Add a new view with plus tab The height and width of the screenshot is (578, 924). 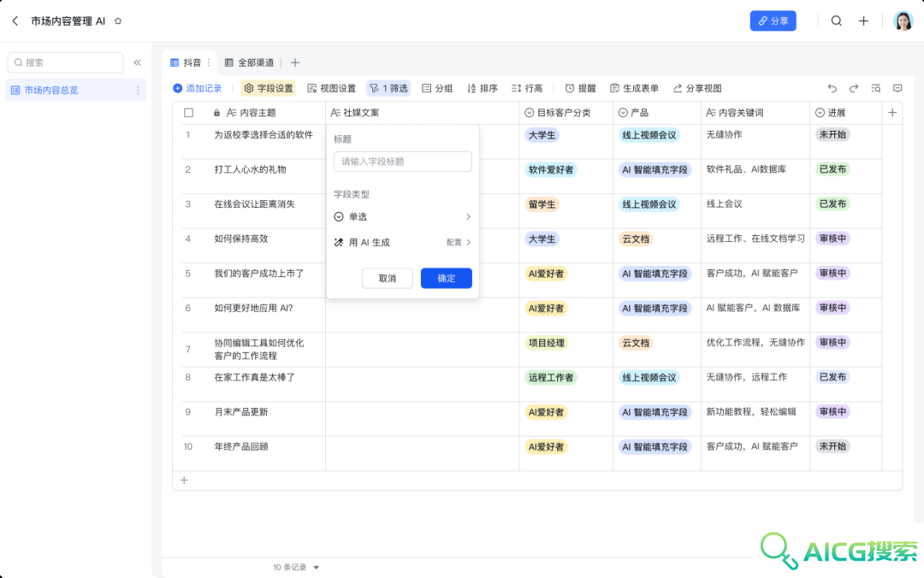point(295,62)
